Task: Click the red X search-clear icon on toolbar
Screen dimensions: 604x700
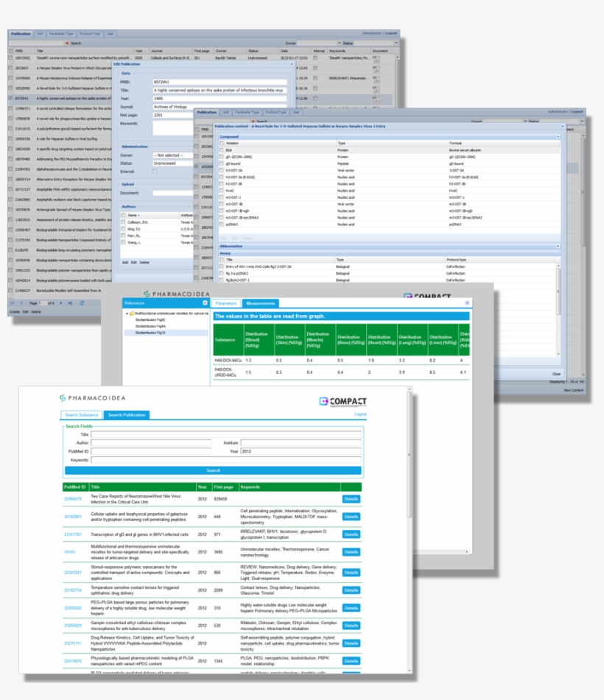Action: click(x=67, y=43)
